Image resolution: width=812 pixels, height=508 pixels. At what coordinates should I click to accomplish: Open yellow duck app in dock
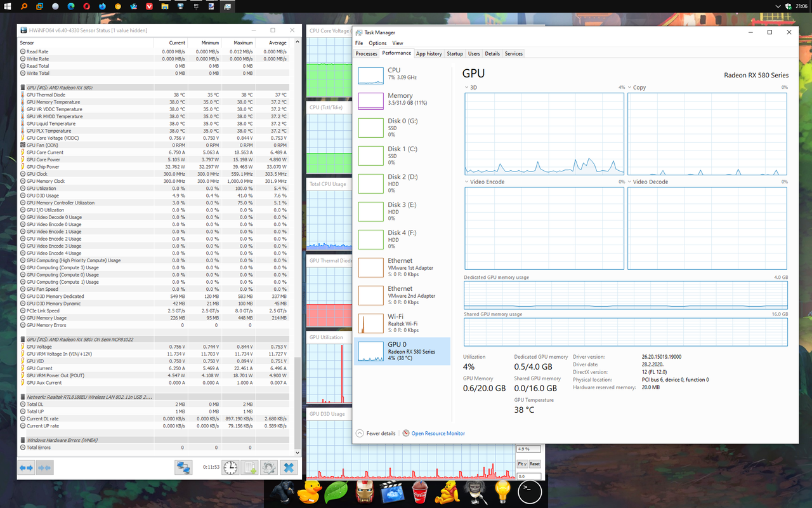[310, 491]
